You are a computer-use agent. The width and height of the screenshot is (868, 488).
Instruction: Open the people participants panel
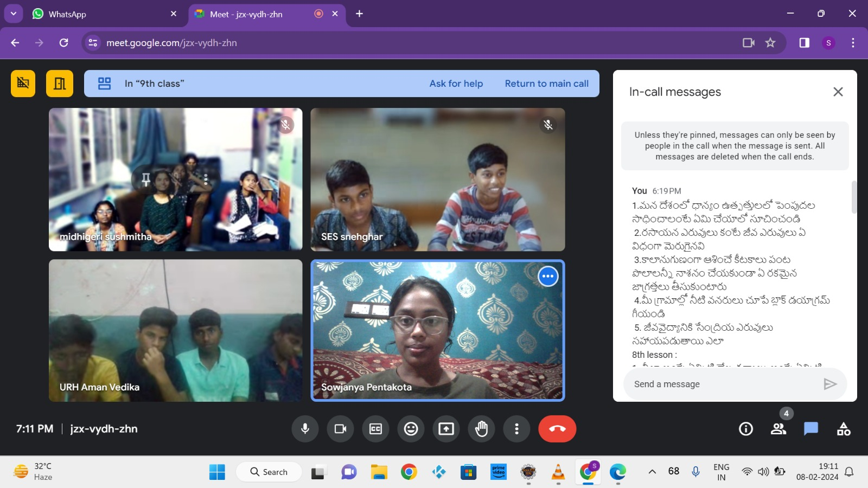pyautogui.click(x=778, y=429)
